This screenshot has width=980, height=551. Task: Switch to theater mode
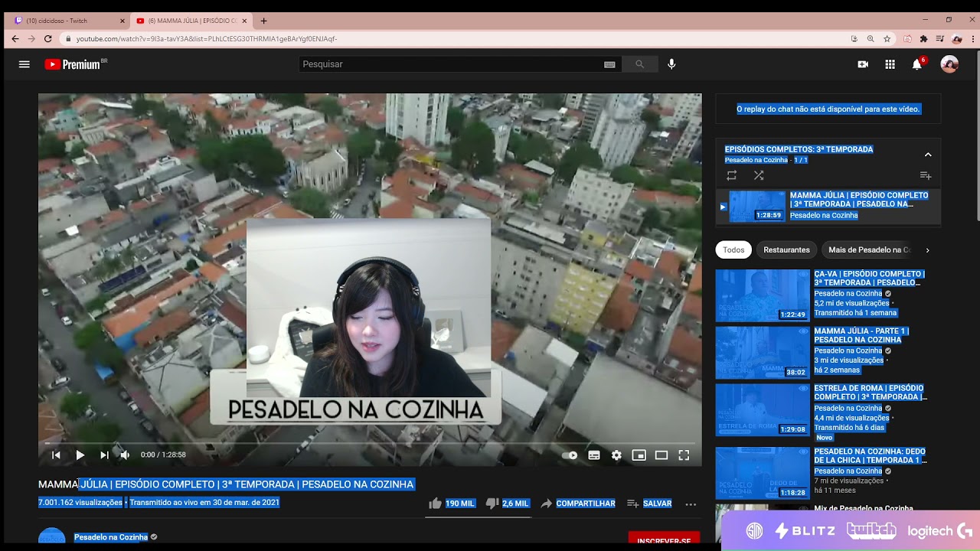click(661, 455)
